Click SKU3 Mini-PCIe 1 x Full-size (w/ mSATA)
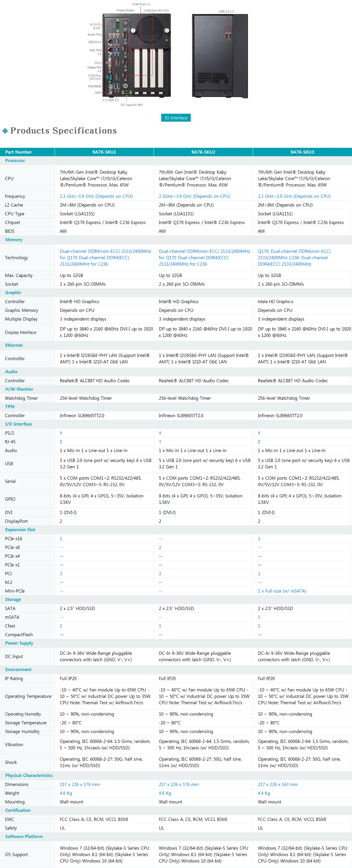This screenshot has width=352, height=868. (x=282, y=591)
